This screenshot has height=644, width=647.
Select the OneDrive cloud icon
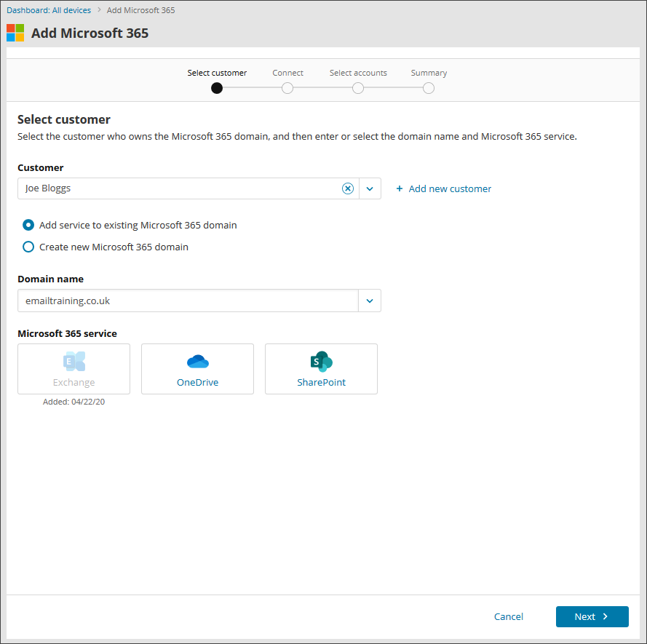pyautogui.click(x=198, y=362)
